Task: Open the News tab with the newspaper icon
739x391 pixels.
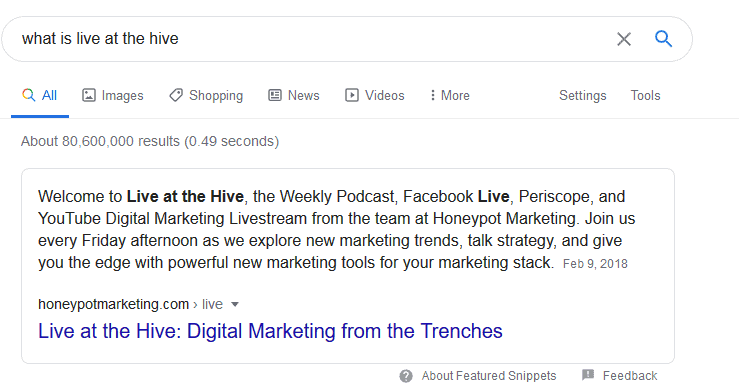Action: (x=294, y=96)
